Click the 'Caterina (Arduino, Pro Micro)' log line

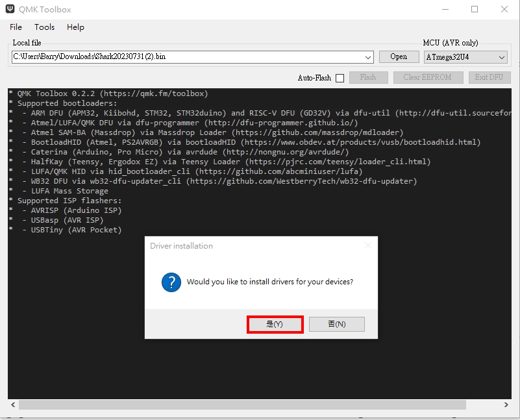(x=179, y=152)
